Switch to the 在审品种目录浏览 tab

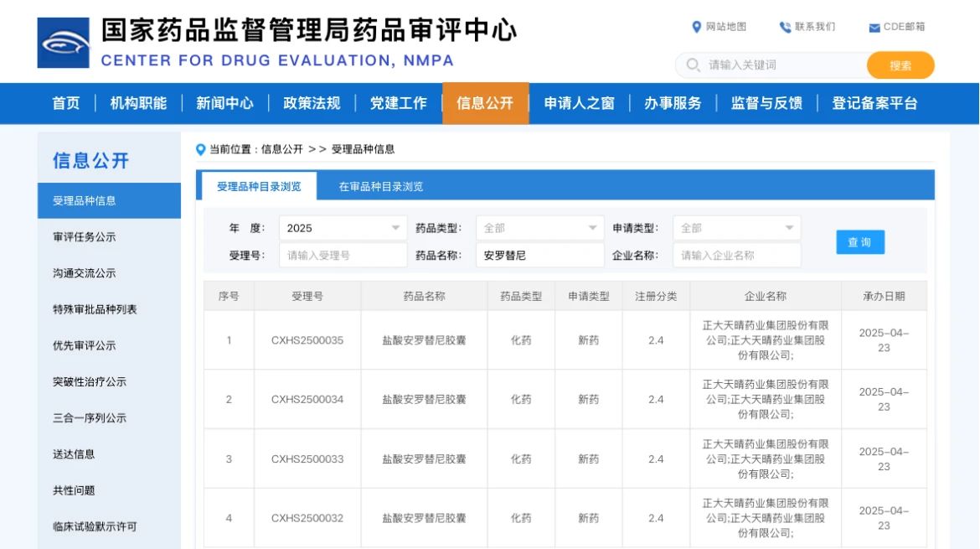click(380, 186)
